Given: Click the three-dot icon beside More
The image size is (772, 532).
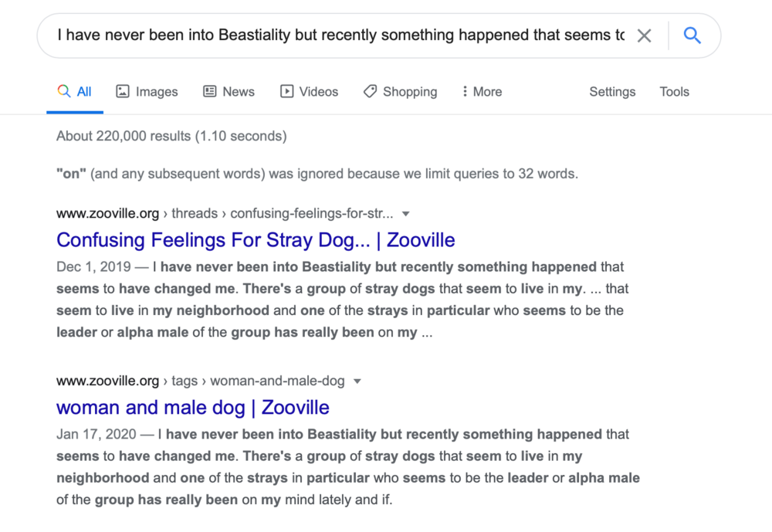Looking at the screenshot, I should pos(465,91).
